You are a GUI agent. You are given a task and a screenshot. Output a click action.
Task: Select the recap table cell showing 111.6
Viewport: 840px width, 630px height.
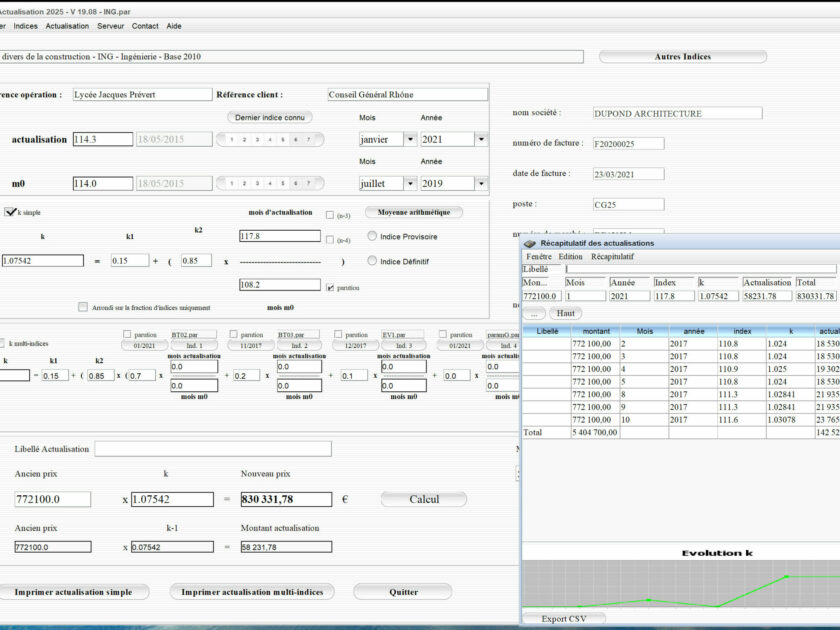click(742, 419)
